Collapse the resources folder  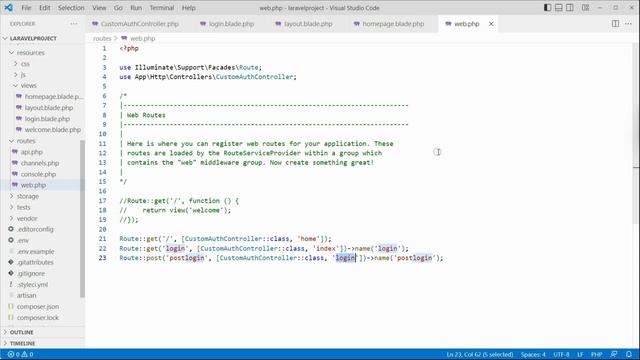point(30,53)
